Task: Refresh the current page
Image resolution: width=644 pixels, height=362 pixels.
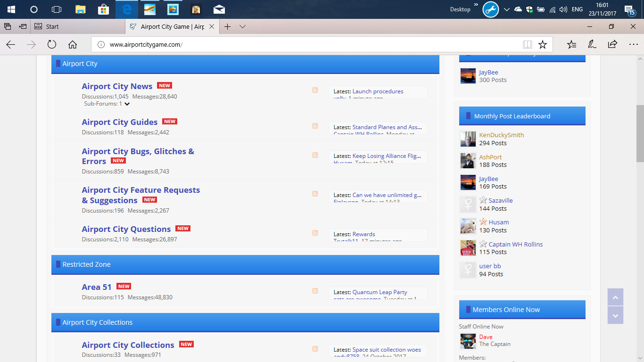Action: [x=52, y=44]
